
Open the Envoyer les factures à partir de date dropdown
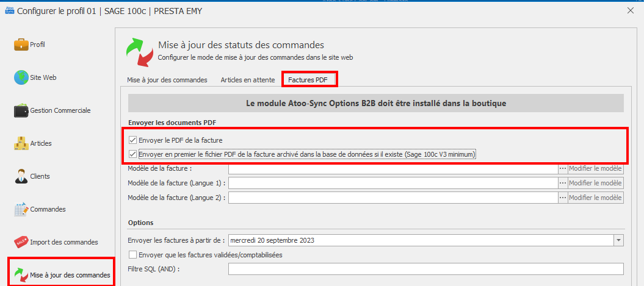tap(618, 240)
